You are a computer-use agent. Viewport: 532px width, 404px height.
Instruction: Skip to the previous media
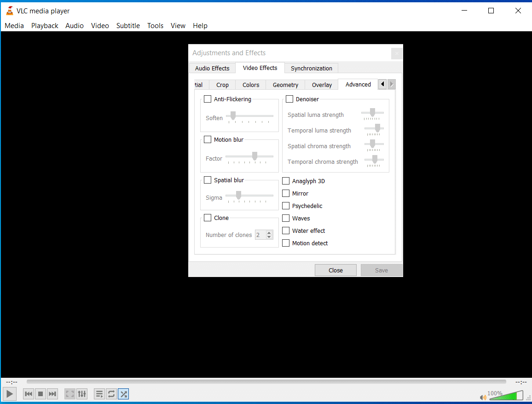click(x=28, y=394)
